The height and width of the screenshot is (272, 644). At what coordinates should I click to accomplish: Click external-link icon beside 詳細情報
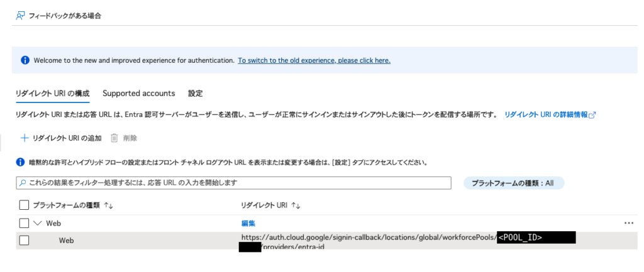point(592,116)
